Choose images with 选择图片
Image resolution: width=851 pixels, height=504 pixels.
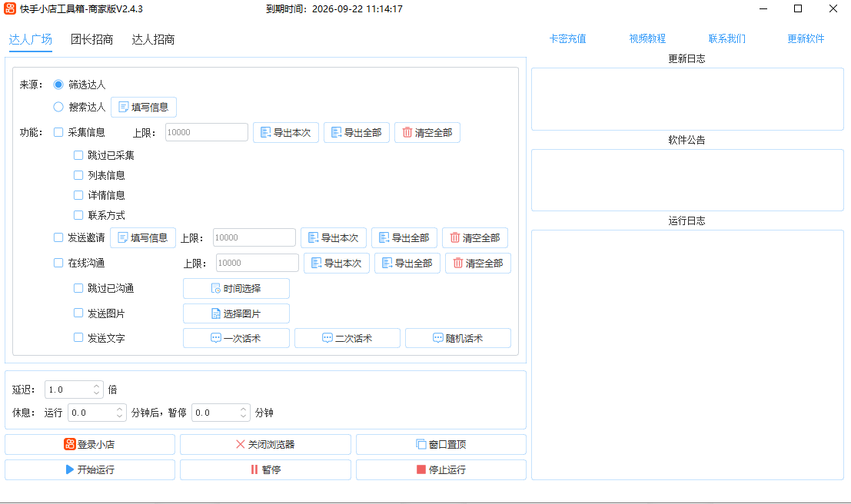(236, 313)
